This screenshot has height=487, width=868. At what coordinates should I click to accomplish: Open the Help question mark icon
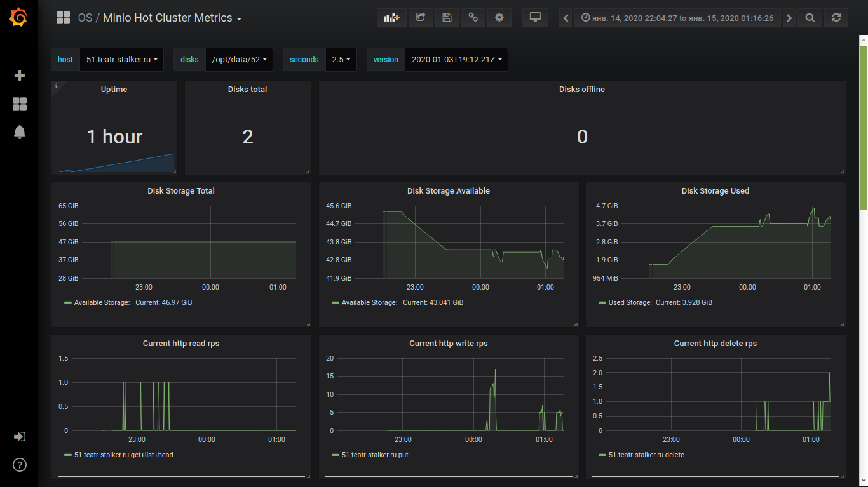click(x=19, y=465)
